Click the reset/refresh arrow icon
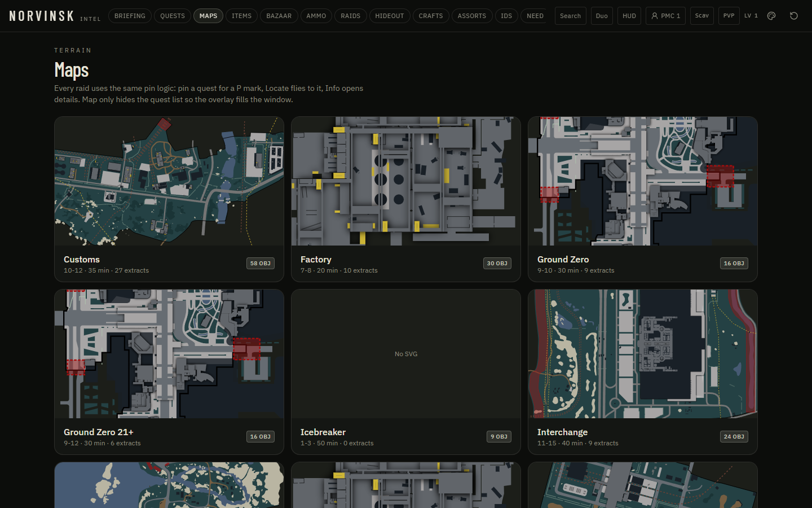 tap(794, 16)
